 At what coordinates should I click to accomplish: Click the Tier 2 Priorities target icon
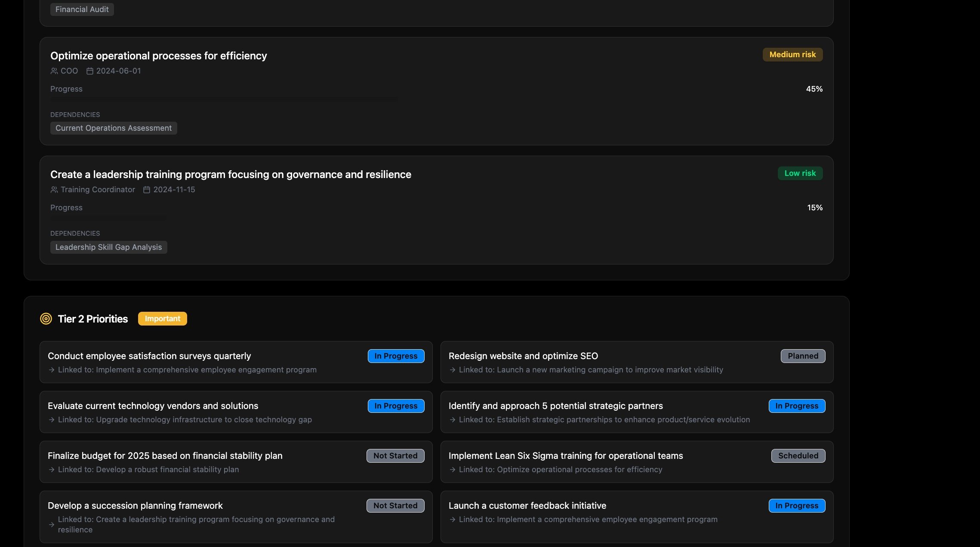point(46,319)
